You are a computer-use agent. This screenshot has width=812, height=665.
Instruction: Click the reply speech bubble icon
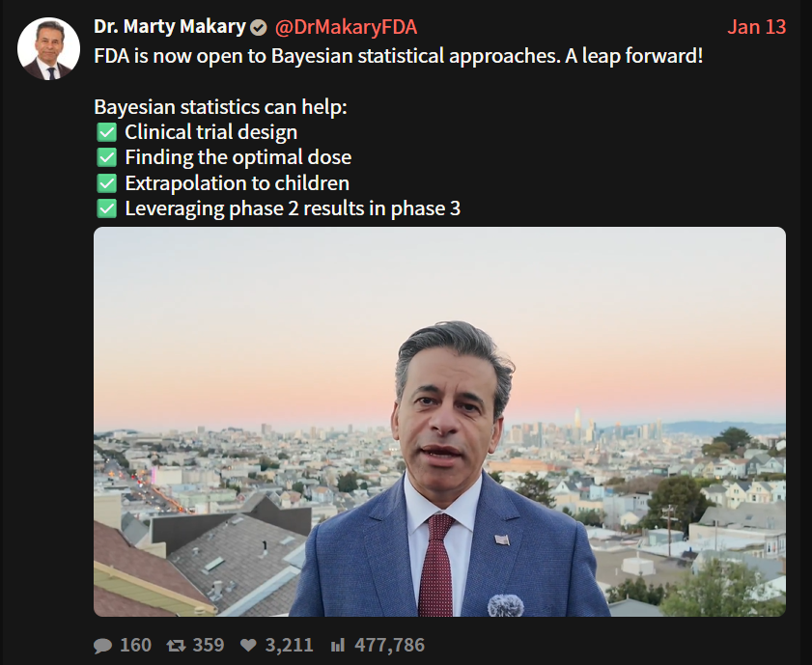[x=103, y=645]
